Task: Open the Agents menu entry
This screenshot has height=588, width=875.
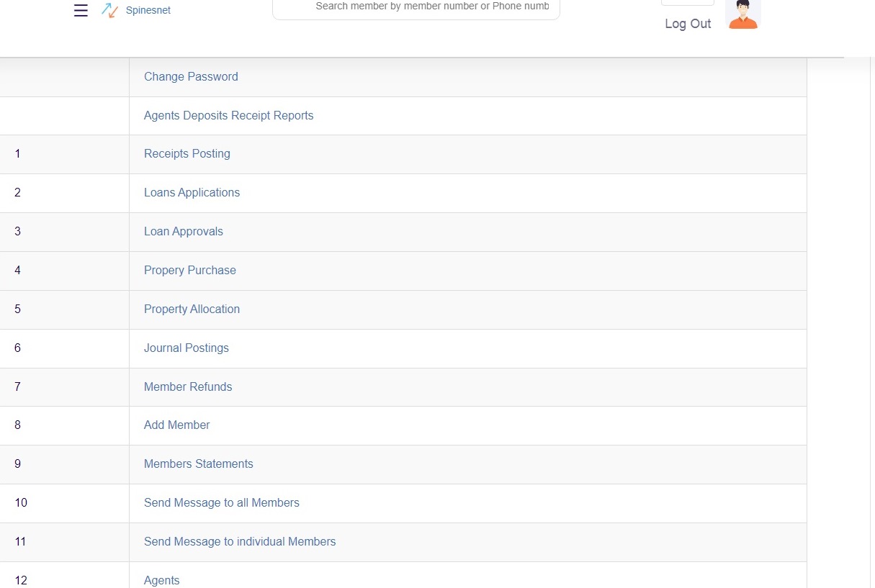Action: coord(162,580)
